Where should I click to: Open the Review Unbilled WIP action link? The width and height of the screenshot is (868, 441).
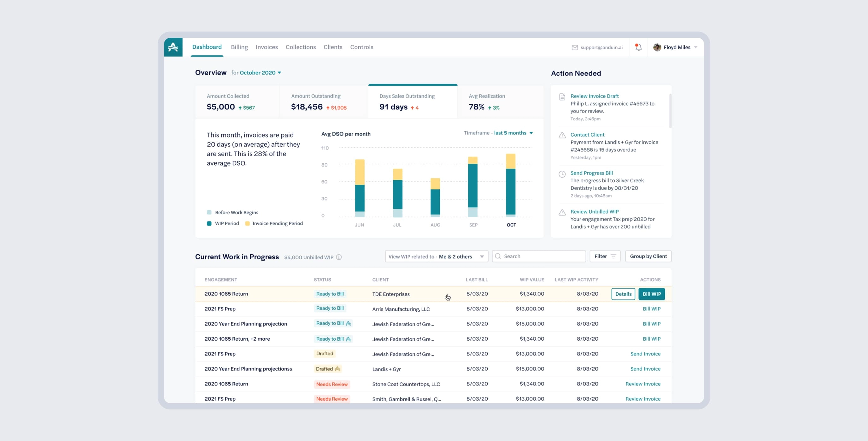pyautogui.click(x=595, y=212)
